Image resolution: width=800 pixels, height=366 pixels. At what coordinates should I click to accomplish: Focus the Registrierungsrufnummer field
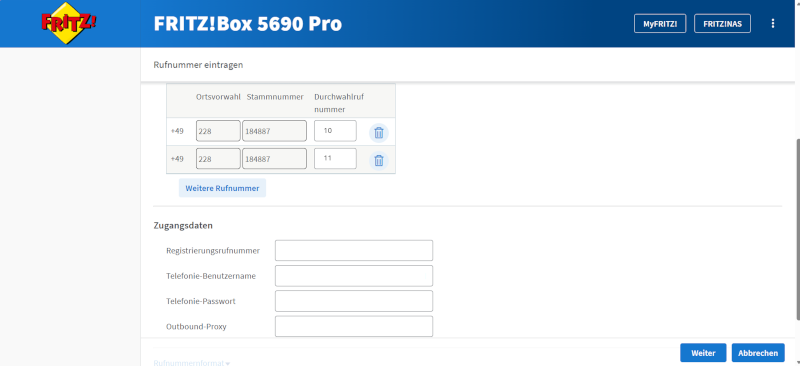point(354,251)
